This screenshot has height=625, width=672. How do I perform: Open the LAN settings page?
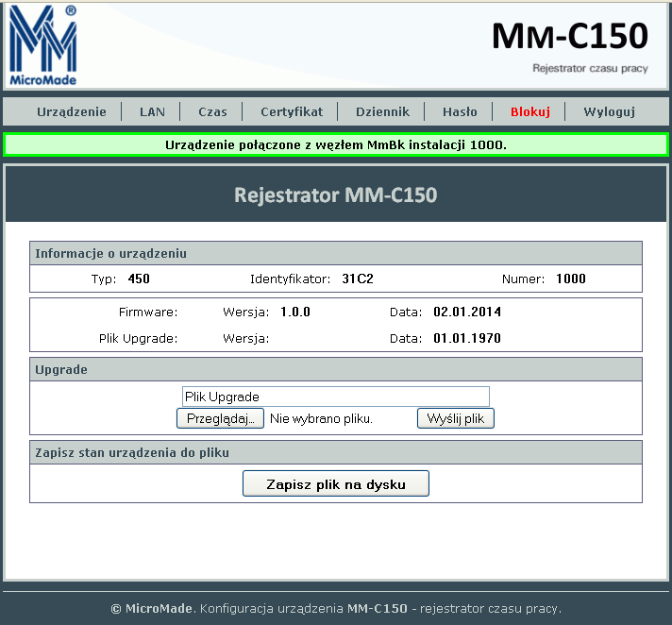click(x=152, y=112)
